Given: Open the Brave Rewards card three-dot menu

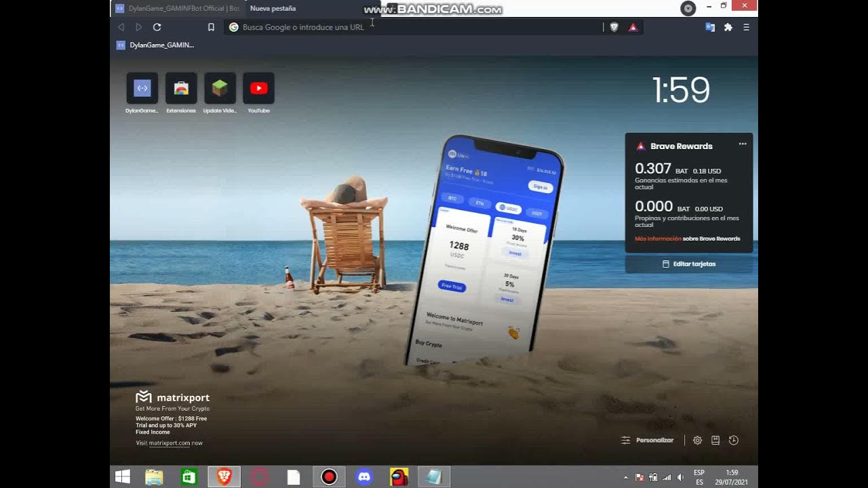Looking at the screenshot, I should (x=743, y=144).
